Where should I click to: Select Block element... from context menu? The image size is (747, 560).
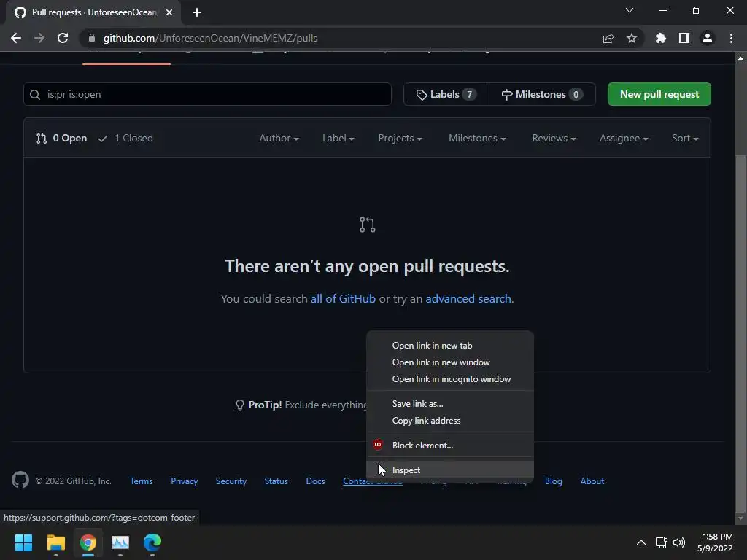click(x=449, y=446)
